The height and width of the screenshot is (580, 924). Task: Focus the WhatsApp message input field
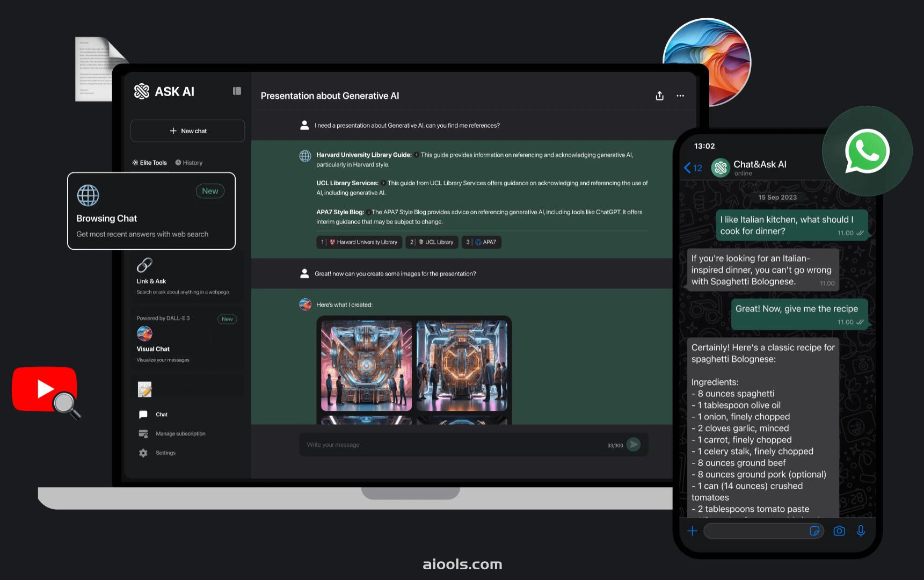click(763, 531)
